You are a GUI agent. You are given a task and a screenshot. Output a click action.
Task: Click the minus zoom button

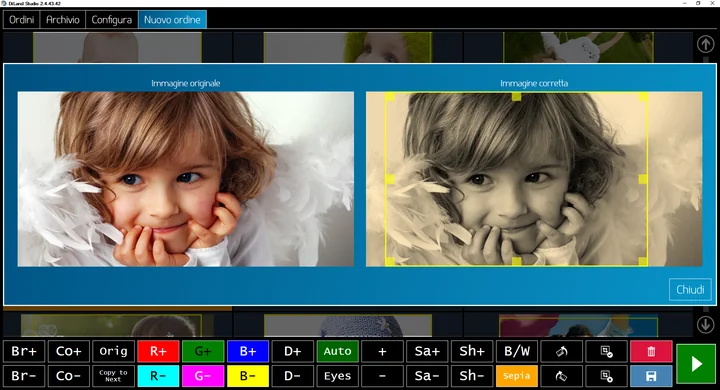click(382, 376)
